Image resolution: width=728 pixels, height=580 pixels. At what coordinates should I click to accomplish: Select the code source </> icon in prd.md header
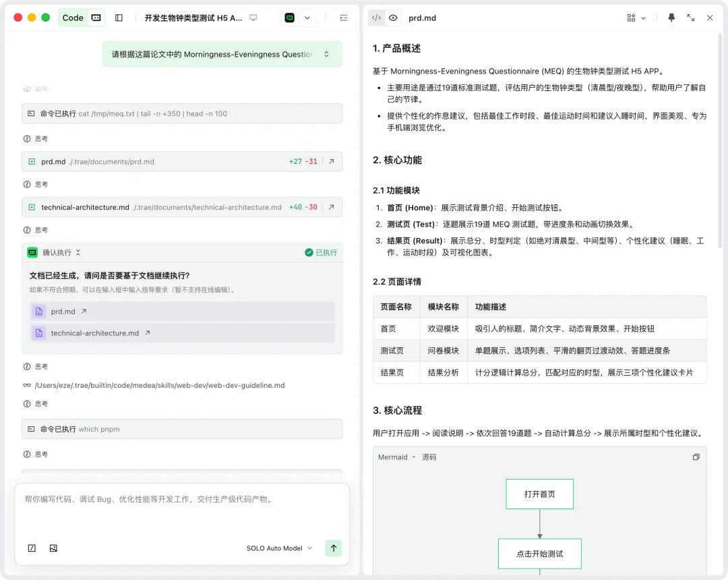click(376, 18)
